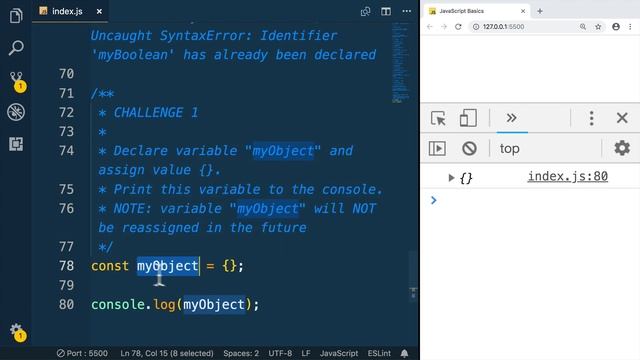This screenshot has width=640, height=360.
Task: Clear the console
Action: (469, 148)
